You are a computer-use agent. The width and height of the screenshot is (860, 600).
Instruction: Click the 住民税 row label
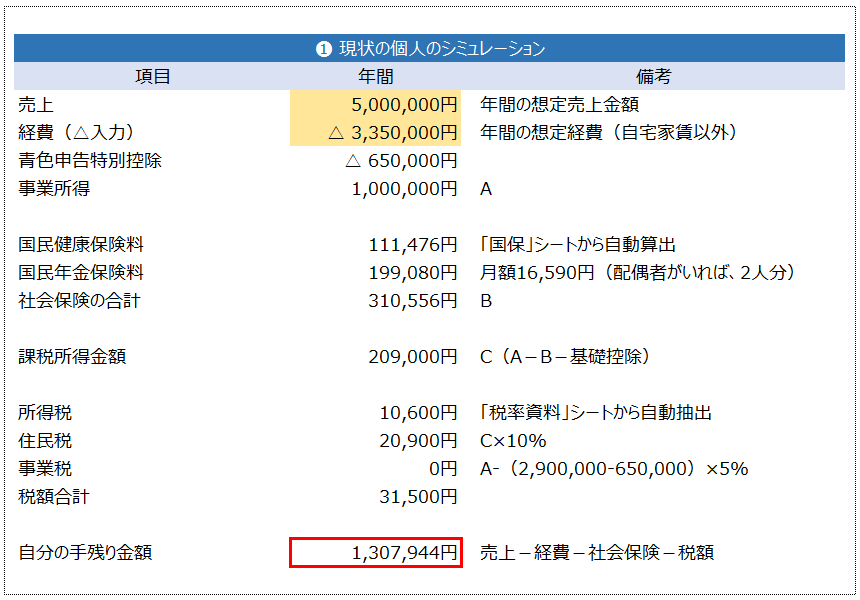click(x=45, y=440)
